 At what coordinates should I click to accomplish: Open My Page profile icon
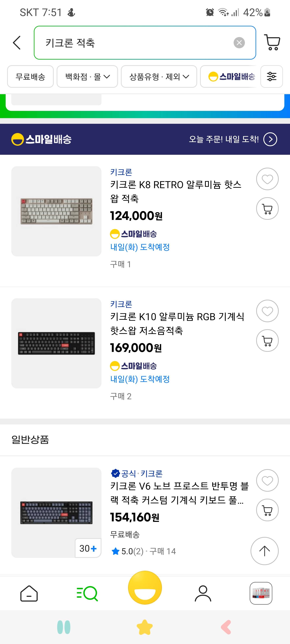[203, 593]
